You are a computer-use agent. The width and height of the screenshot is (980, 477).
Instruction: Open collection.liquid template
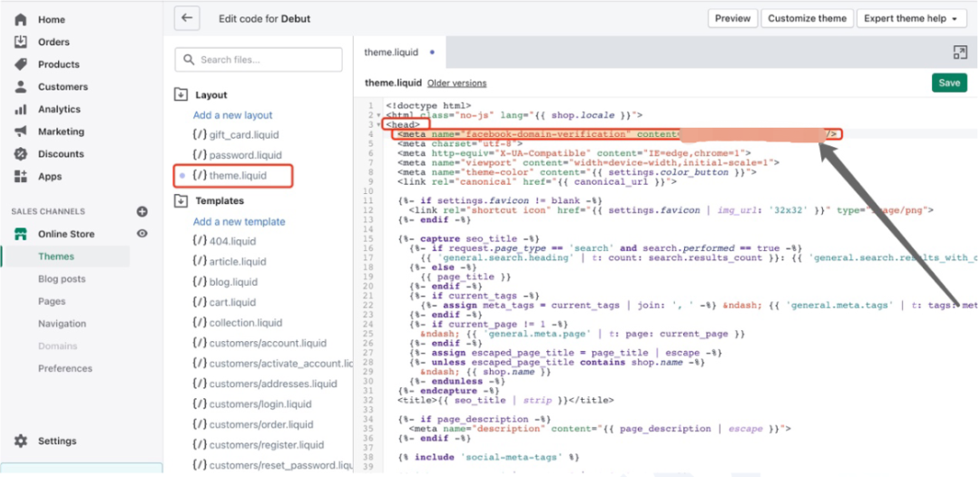[x=237, y=323]
